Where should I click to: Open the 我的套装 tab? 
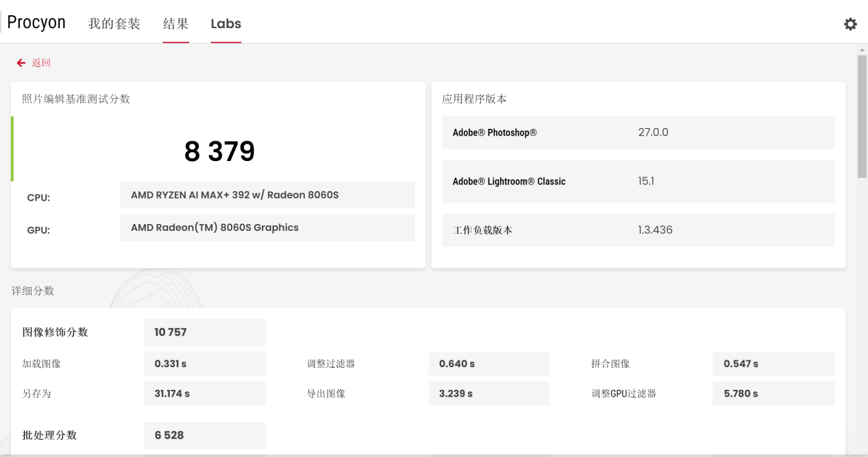114,24
